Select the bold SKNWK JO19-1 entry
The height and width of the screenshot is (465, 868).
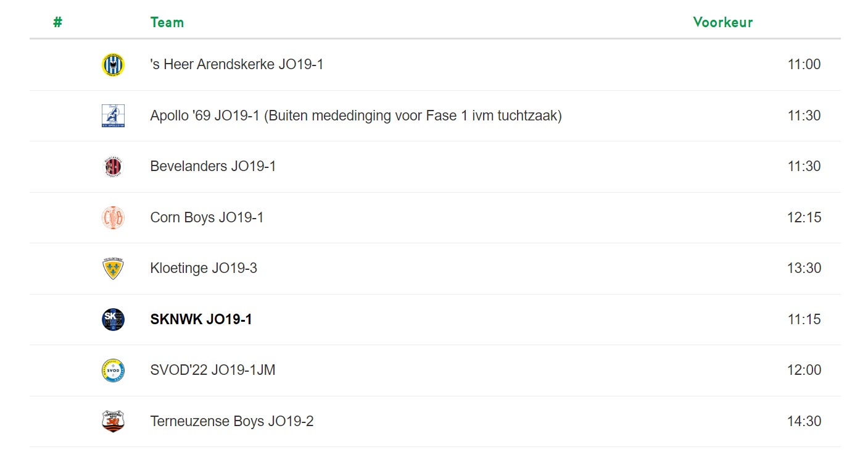point(201,319)
